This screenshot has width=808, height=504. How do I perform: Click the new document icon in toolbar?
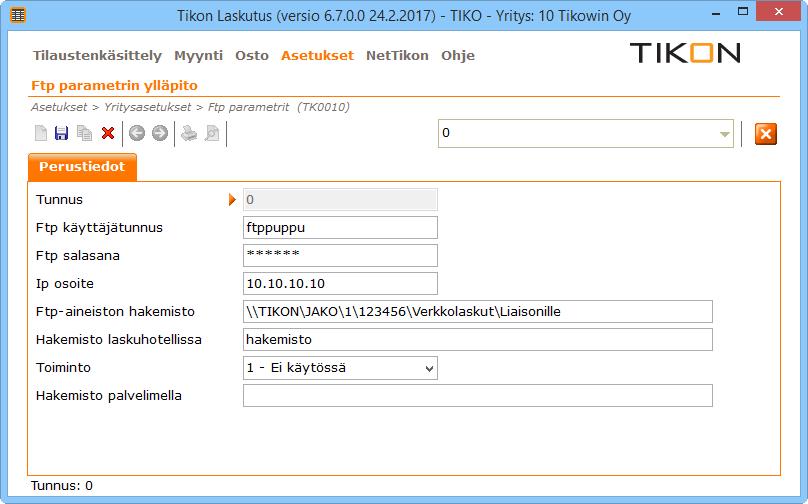[x=41, y=133]
